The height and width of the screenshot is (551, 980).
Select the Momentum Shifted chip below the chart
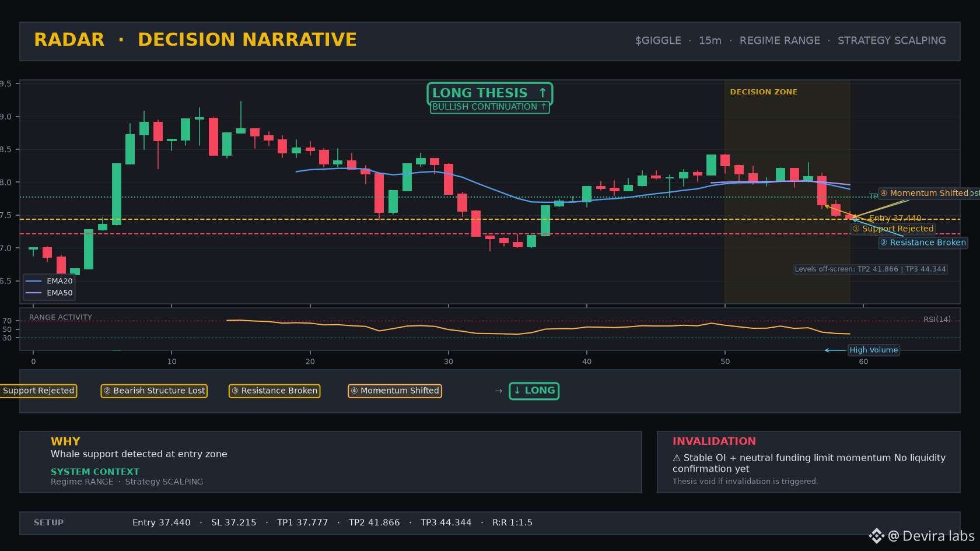coord(395,391)
